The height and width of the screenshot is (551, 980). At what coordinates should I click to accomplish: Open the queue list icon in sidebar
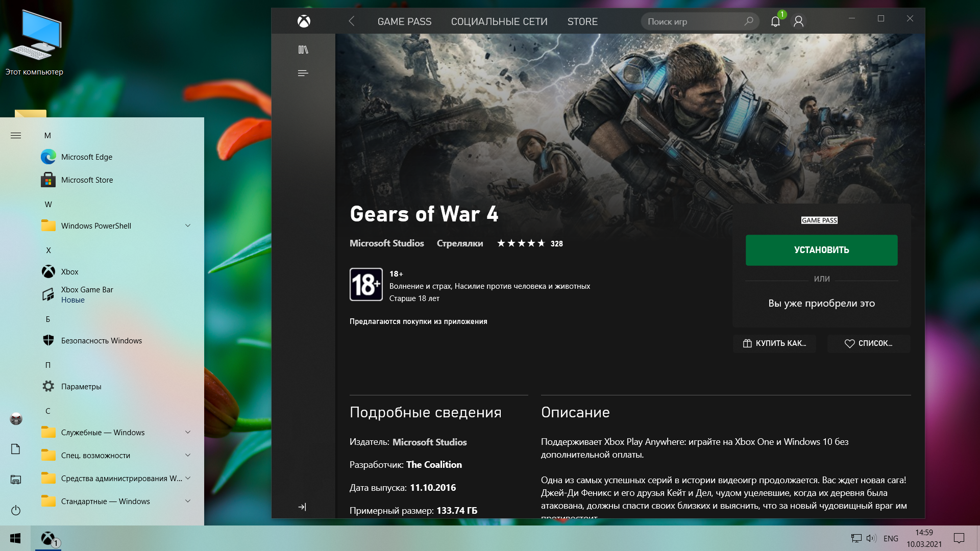coord(303,73)
